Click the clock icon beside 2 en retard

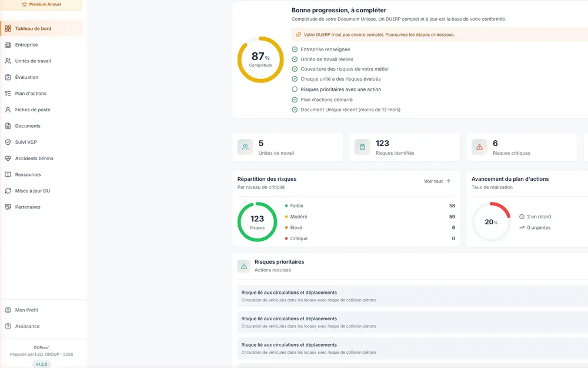click(522, 217)
